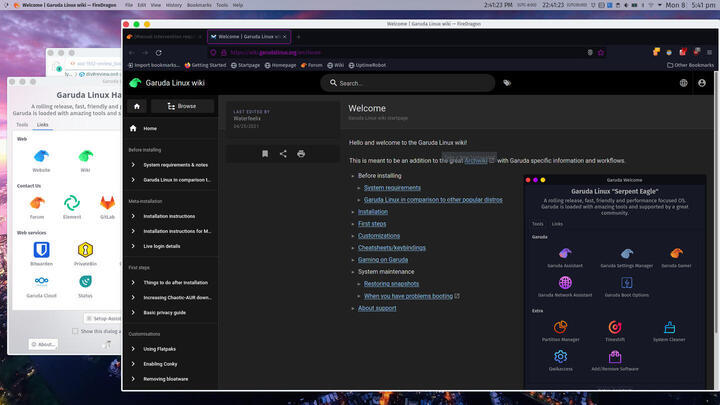Open the Archwiki link in the intro text
The height and width of the screenshot is (405, 720).
tap(476, 161)
